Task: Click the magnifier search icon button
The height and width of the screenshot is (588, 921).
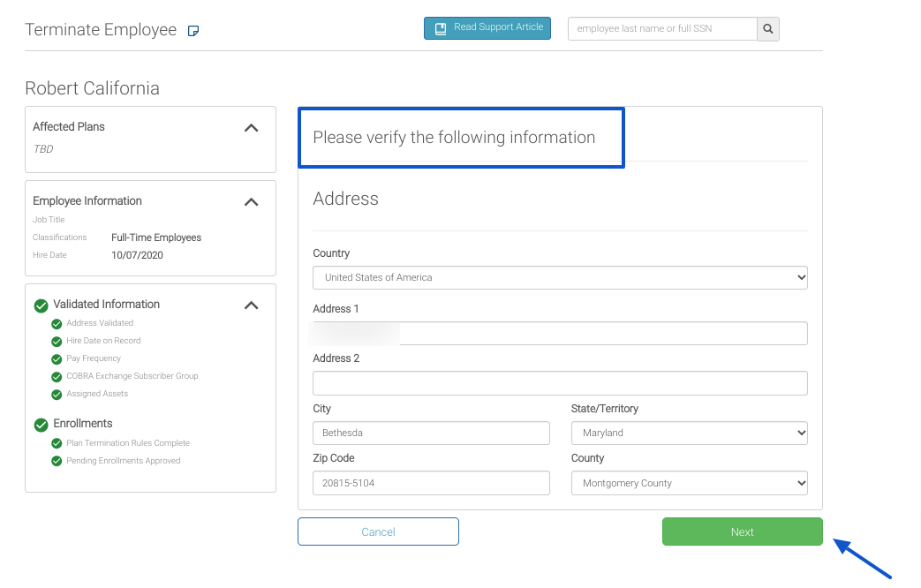Action: pos(768,29)
